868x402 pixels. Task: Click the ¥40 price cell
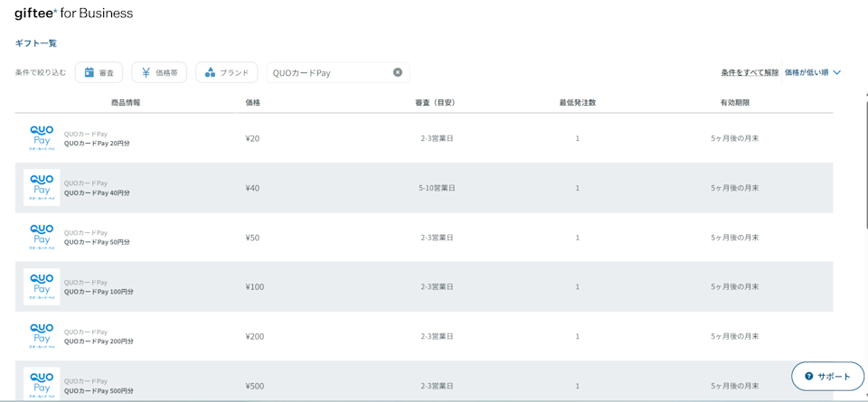(x=252, y=188)
